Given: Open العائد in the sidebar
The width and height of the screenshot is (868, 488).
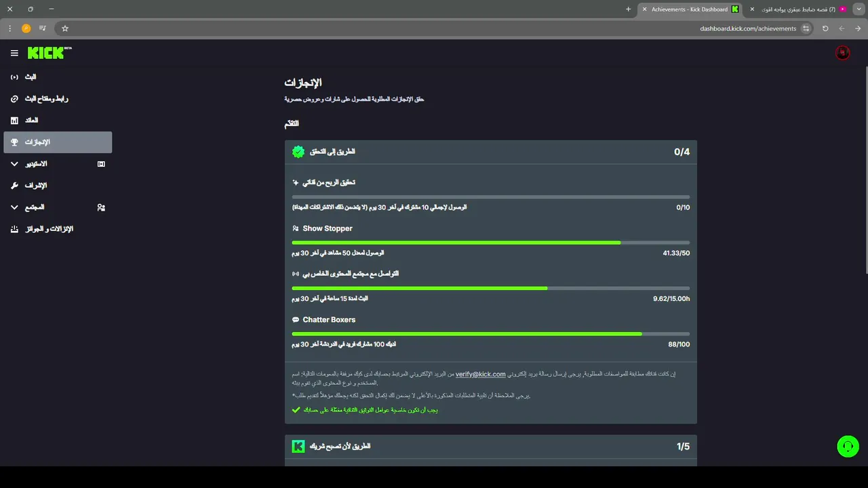Looking at the screenshot, I should coord(58,121).
